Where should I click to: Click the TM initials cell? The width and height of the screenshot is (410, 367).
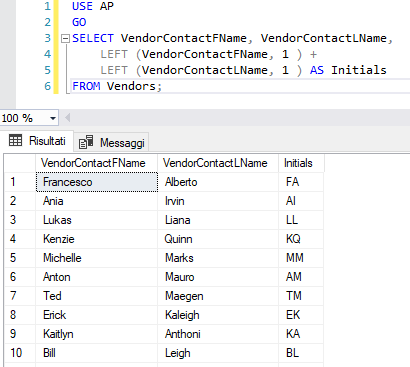click(301, 296)
